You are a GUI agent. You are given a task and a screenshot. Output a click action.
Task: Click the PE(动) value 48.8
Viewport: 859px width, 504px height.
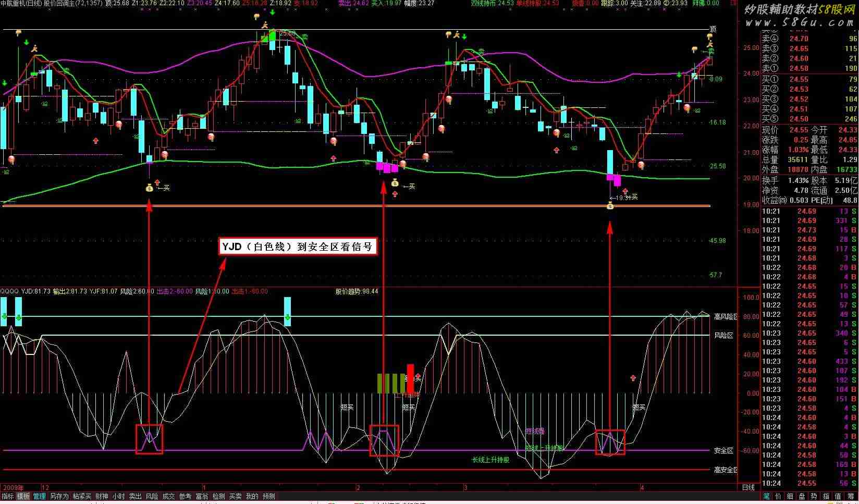click(x=850, y=200)
